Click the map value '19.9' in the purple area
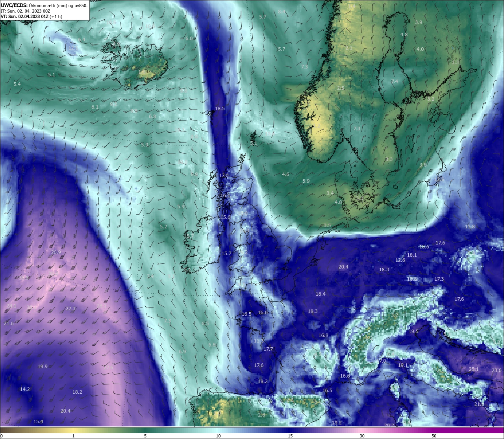The height and width of the screenshot is (439, 504). (x=43, y=366)
